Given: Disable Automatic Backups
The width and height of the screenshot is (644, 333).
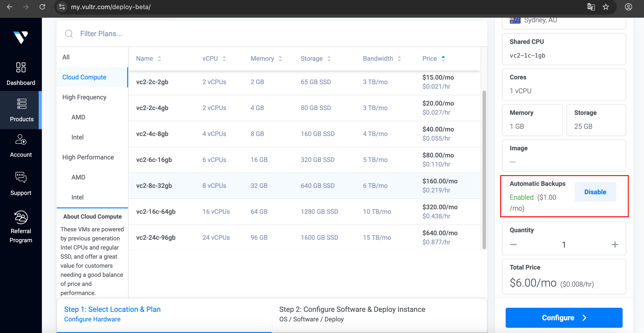Looking at the screenshot, I should tap(595, 192).
